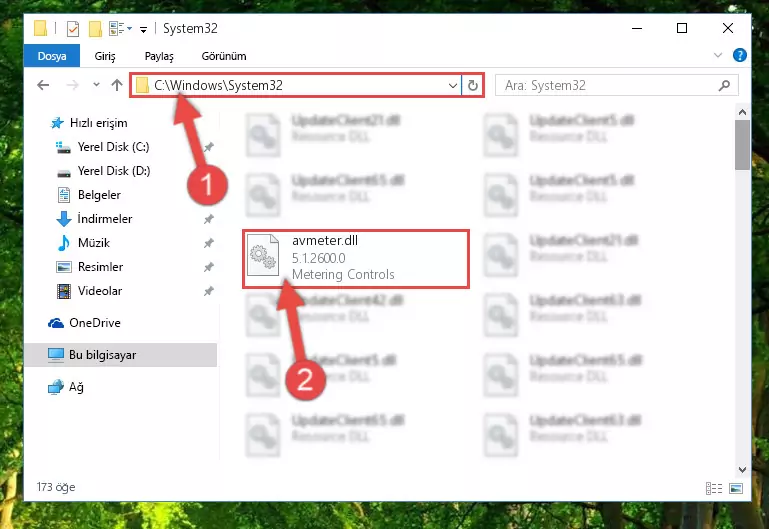Close the System32 window
Screen dimensions: 769x529
point(728,28)
